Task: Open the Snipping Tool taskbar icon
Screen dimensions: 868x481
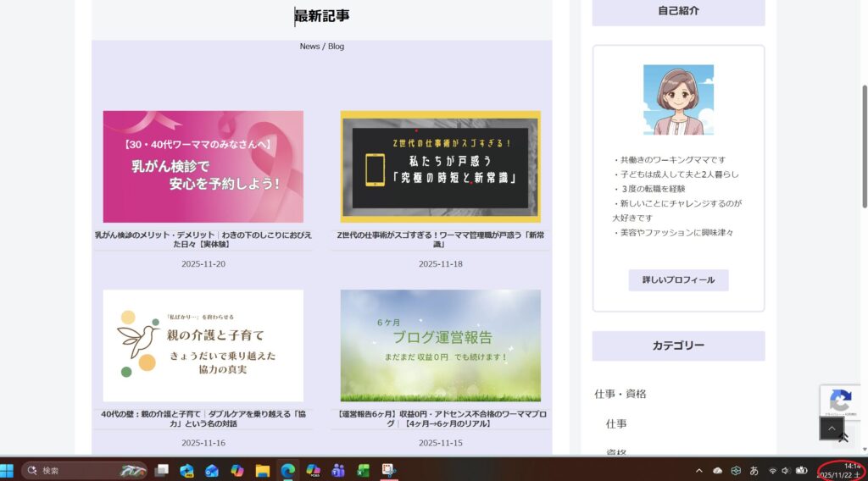Action: [x=388, y=470]
